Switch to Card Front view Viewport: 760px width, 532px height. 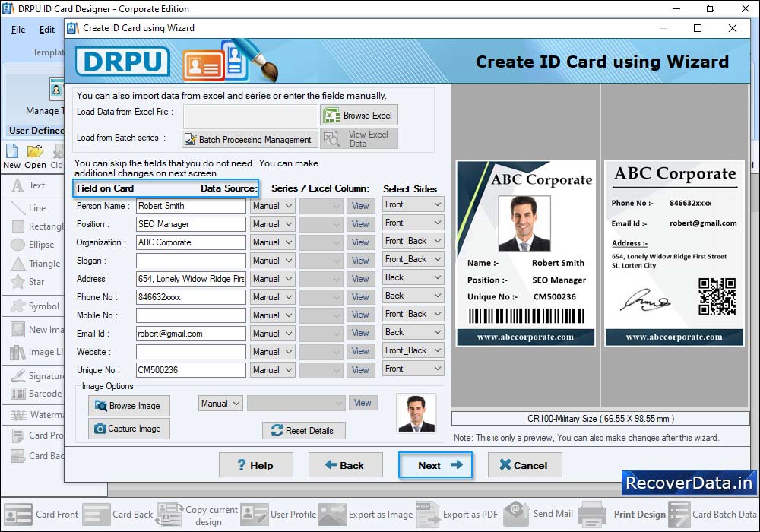tap(42, 515)
